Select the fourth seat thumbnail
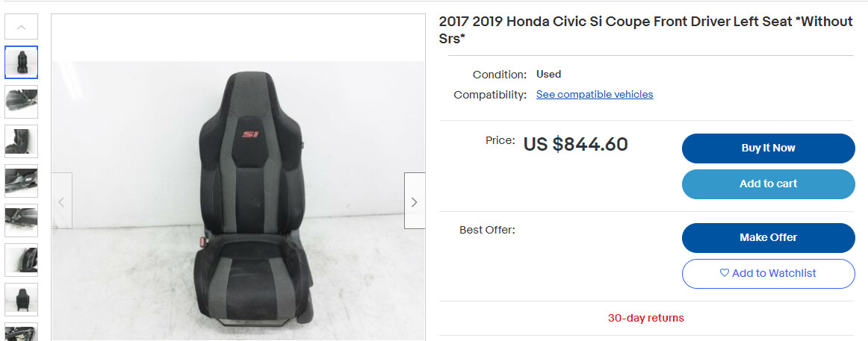 click(x=22, y=181)
